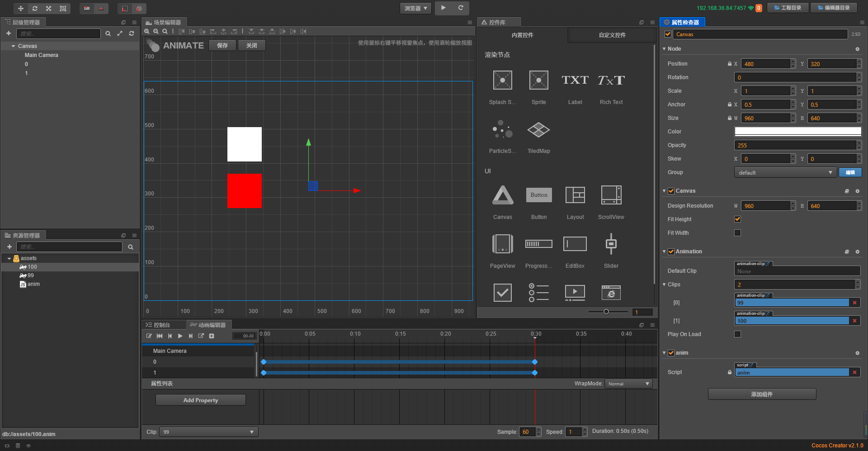
Task: Click the add event plus icon in the timeline toolbar
Action: (x=212, y=336)
